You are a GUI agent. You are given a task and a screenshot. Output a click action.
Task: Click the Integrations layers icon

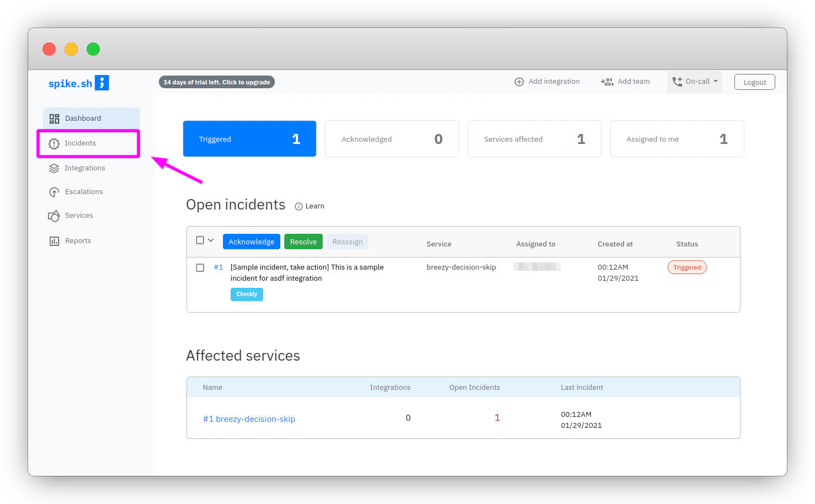(x=54, y=168)
